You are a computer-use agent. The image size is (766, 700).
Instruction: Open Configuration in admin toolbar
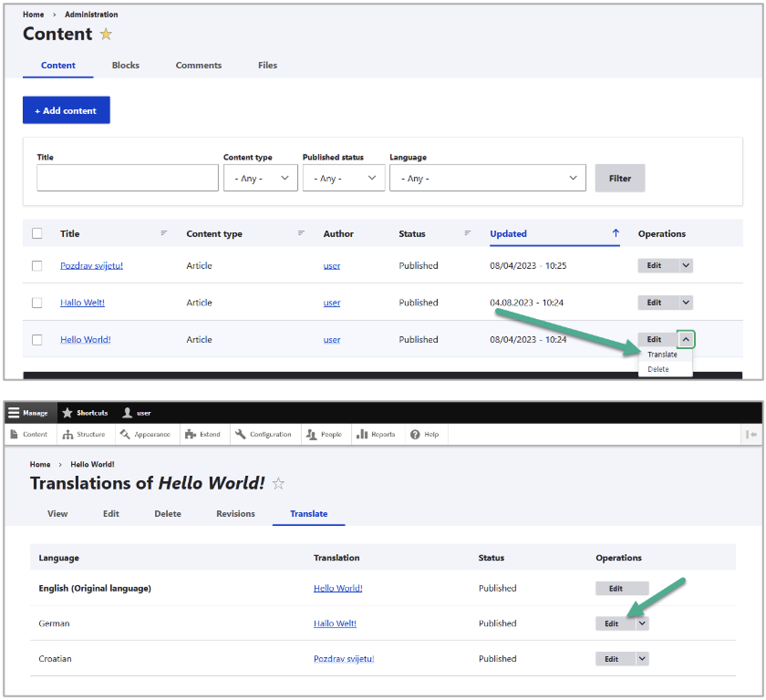click(x=264, y=434)
